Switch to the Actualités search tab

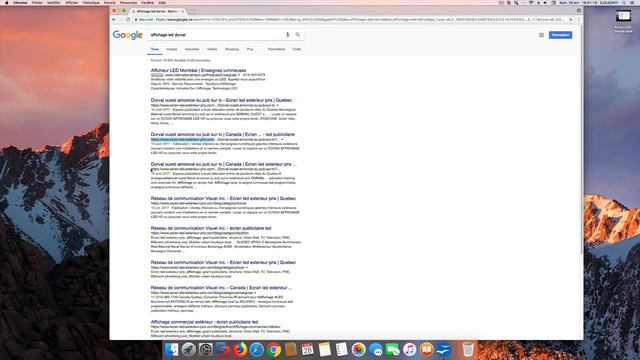tap(192, 49)
